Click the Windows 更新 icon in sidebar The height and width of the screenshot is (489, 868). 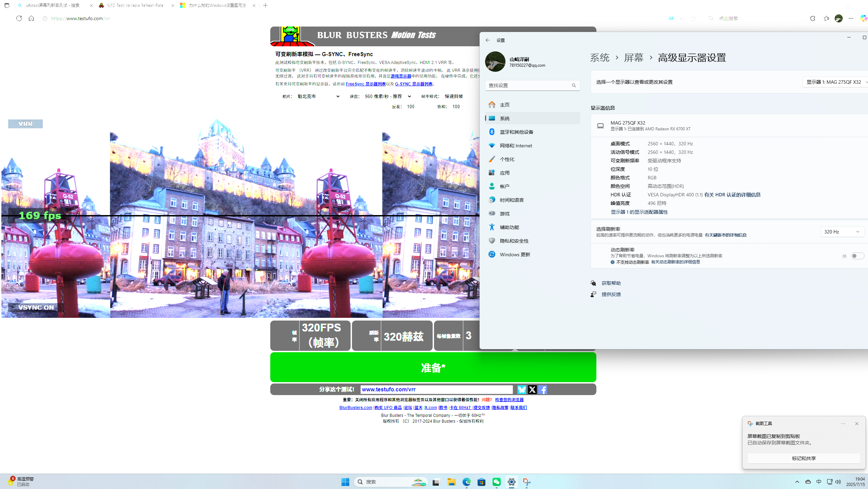tap(492, 254)
